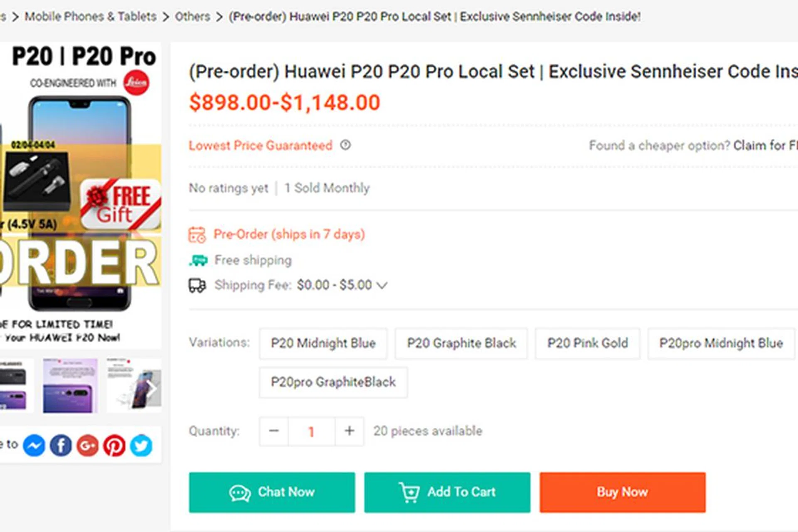
Task: Choose P20 Graphite Black variation
Action: pyautogui.click(x=461, y=343)
